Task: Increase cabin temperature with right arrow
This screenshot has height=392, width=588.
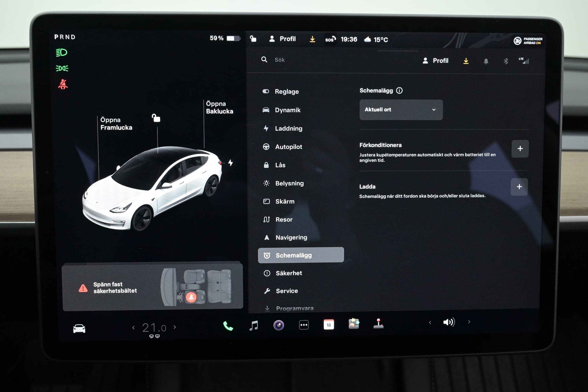Action: click(175, 327)
